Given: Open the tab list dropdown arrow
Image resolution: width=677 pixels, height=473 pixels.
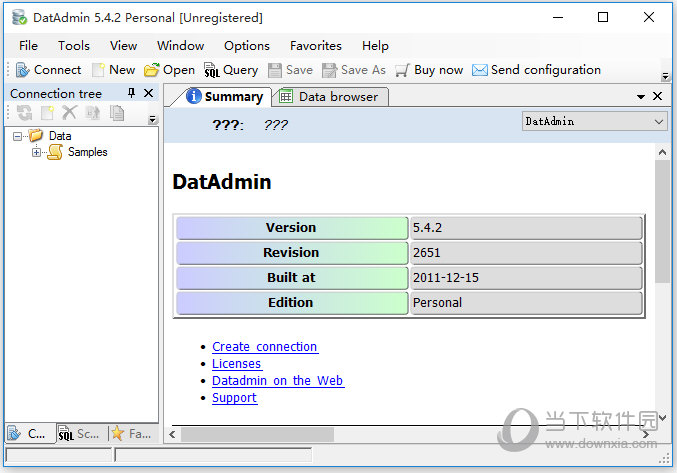Looking at the screenshot, I should point(641,97).
